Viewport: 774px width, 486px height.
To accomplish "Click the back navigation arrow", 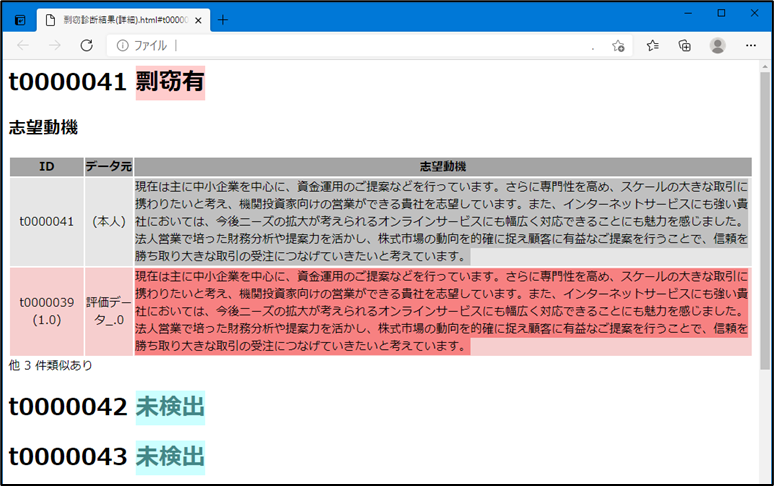I will tap(24, 46).
